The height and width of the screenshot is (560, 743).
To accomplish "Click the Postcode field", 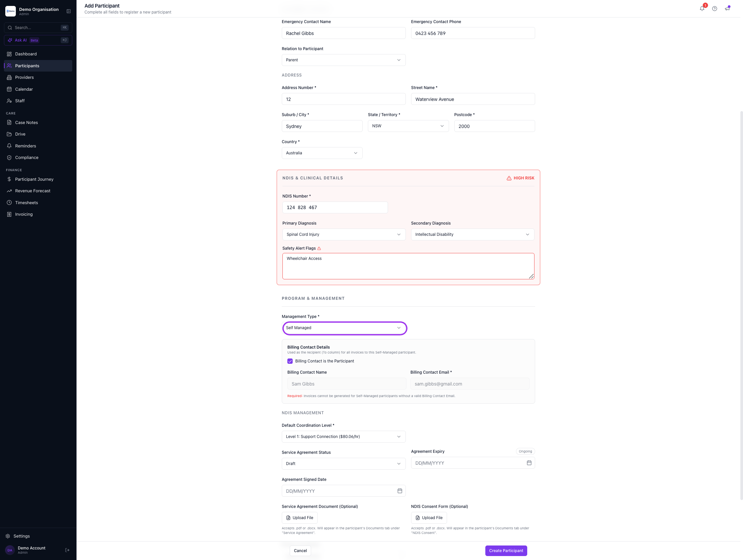I will click(x=495, y=126).
